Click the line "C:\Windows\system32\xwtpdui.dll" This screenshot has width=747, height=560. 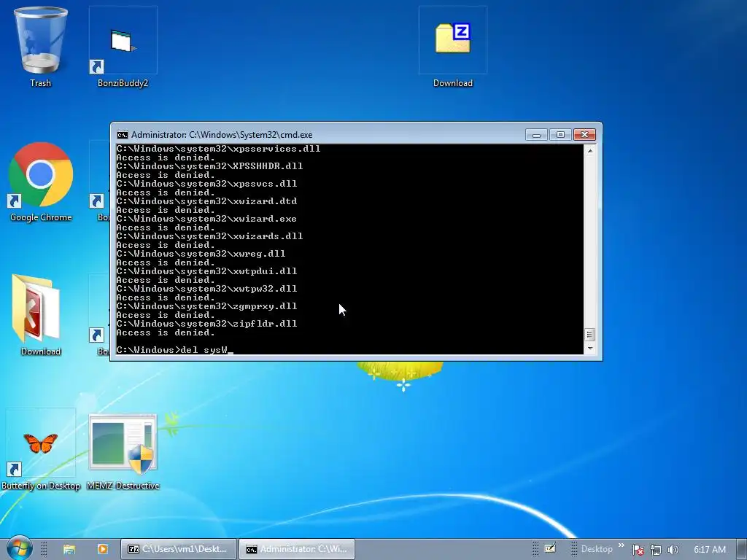[x=206, y=271]
